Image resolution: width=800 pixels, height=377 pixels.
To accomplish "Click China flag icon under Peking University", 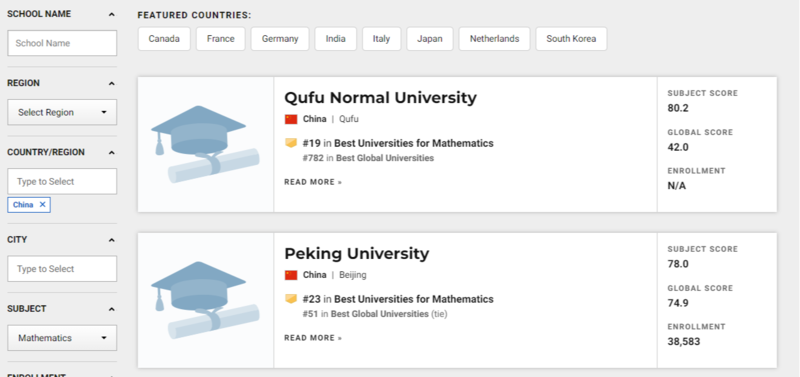I will coord(291,275).
